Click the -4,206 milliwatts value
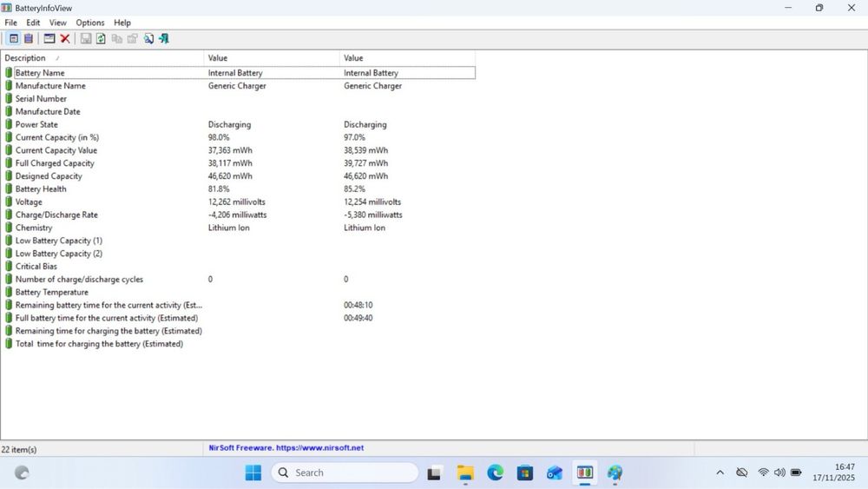The image size is (868, 489). point(238,215)
